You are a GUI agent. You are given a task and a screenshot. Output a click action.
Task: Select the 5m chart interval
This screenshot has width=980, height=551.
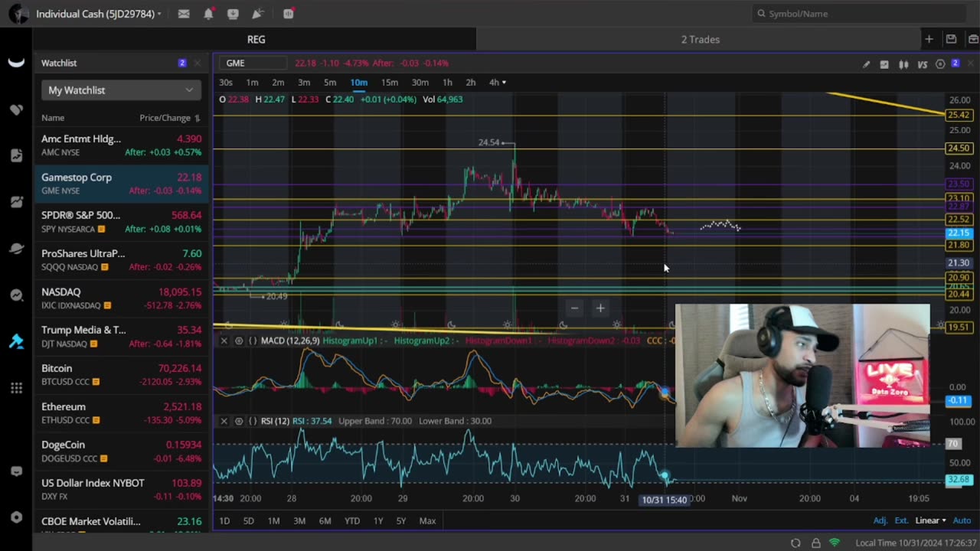coord(330,82)
